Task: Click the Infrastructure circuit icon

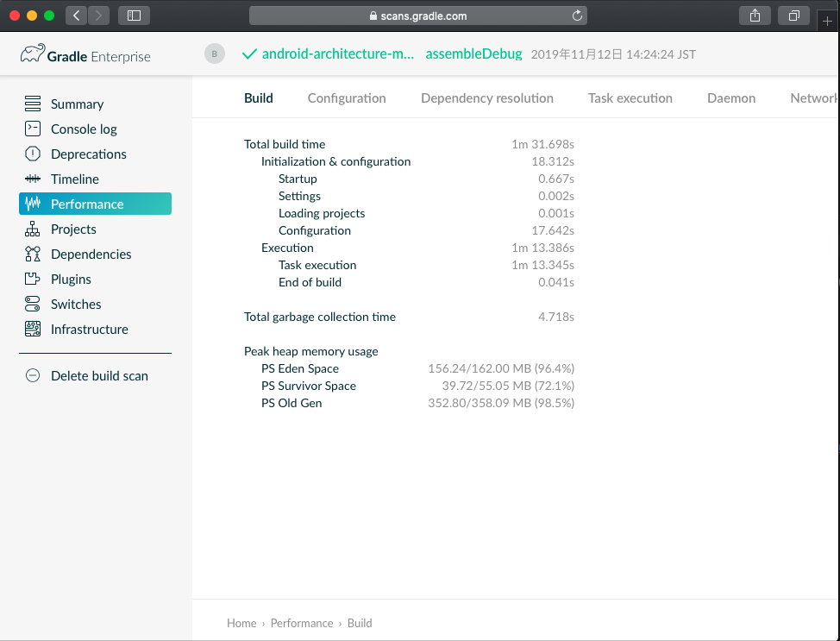Action: pos(33,329)
